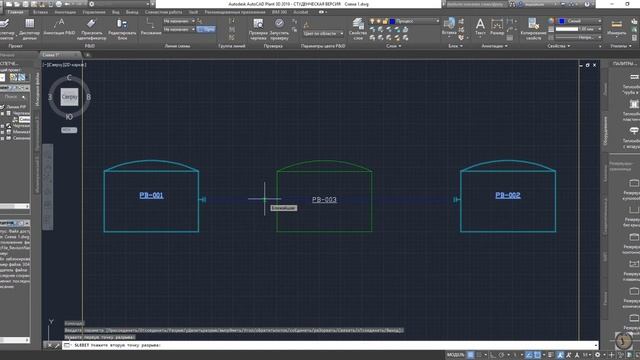
Task: Click the Assign tag (Присвоить идентификатор) tool
Action: (91, 29)
